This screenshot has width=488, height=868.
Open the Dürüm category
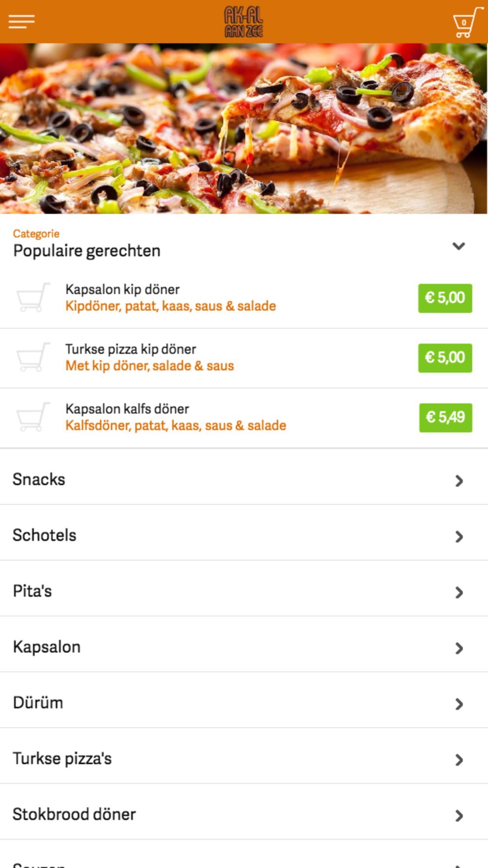(244, 703)
